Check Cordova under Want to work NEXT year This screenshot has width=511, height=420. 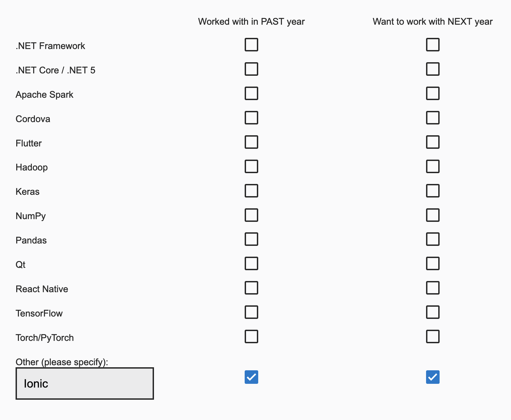(432, 118)
